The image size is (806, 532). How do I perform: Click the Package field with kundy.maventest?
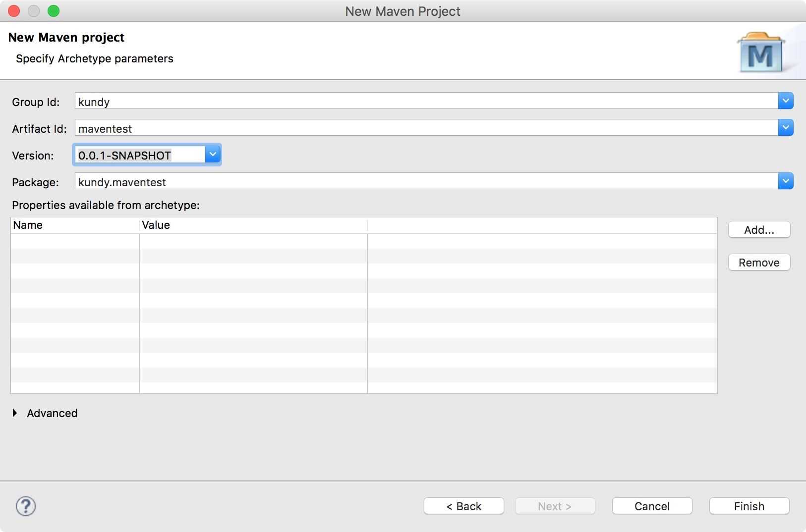coord(426,182)
